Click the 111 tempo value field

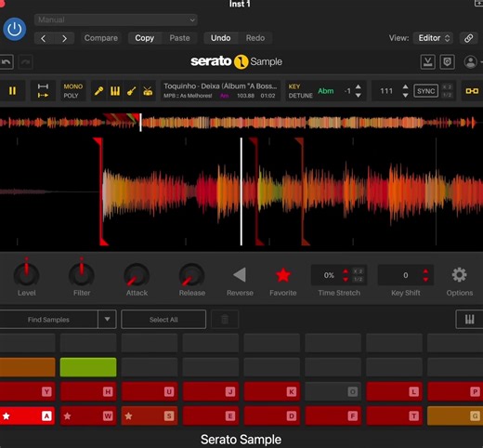(x=386, y=91)
